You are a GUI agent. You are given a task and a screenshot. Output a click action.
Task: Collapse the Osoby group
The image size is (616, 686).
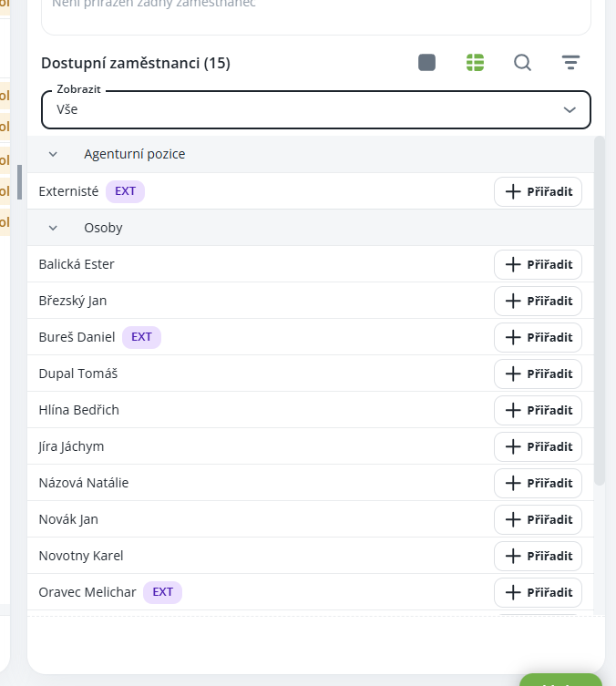[x=53, y=228]
